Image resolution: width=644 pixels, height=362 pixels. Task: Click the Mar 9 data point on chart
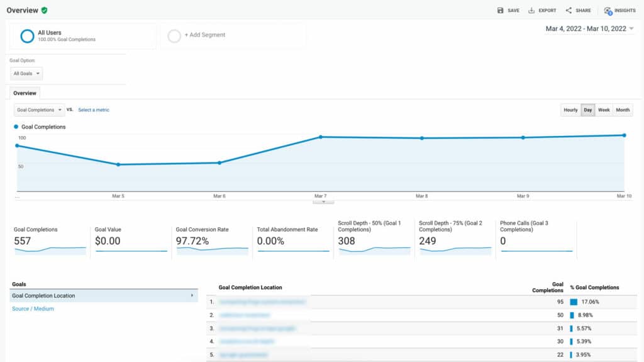pos(523,138)
